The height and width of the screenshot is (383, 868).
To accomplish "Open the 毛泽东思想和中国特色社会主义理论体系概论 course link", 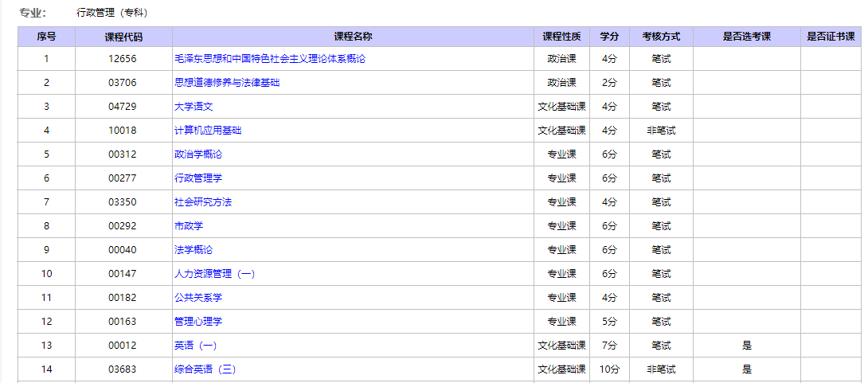I will (x=270, y=59).
